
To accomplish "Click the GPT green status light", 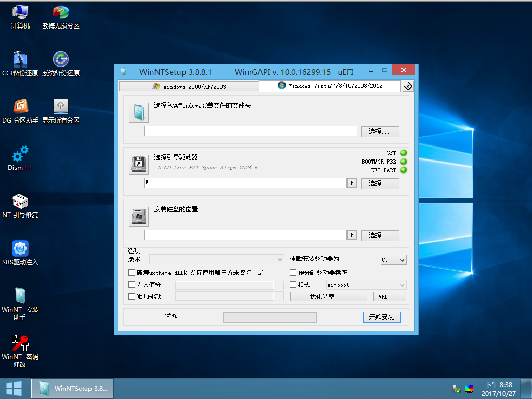I will pyautogui.click(x=404, y=153).
